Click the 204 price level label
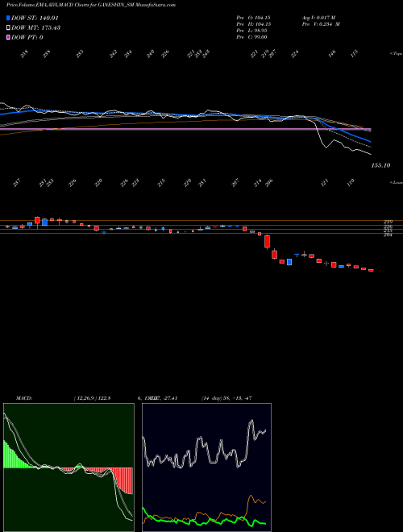 (388, 235)
